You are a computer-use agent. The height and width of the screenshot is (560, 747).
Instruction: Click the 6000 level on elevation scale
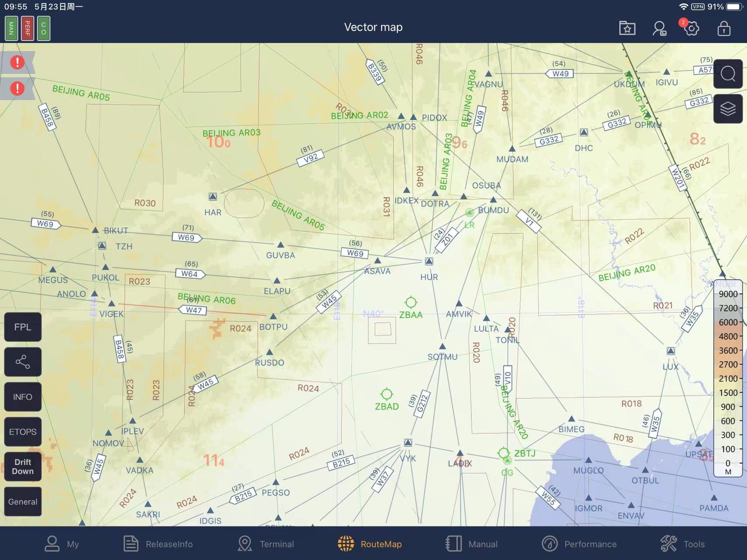pyautogui.click(x=728, y=322)
